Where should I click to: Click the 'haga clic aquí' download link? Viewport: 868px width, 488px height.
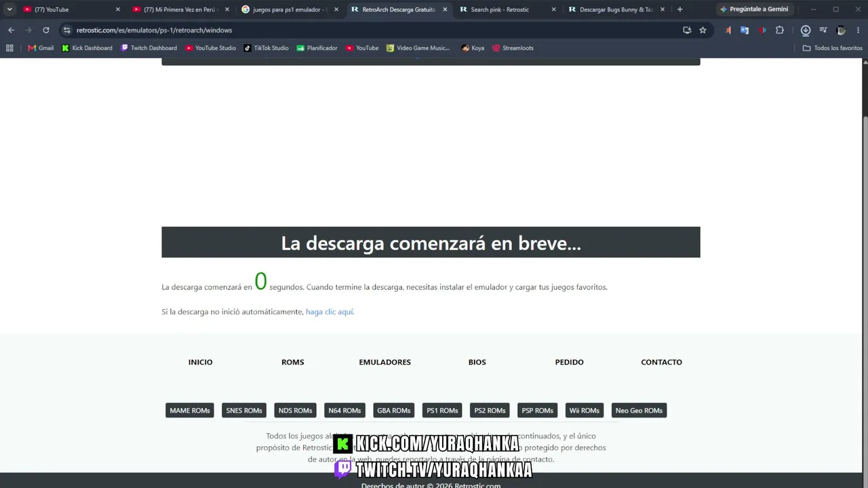[x=330, y=312]
